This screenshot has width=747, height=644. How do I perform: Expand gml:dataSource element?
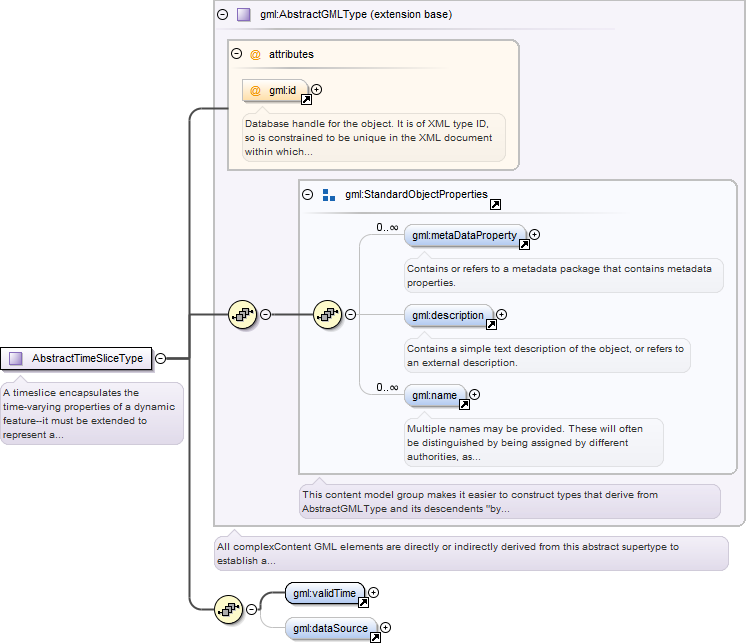(x=385, y=628)
